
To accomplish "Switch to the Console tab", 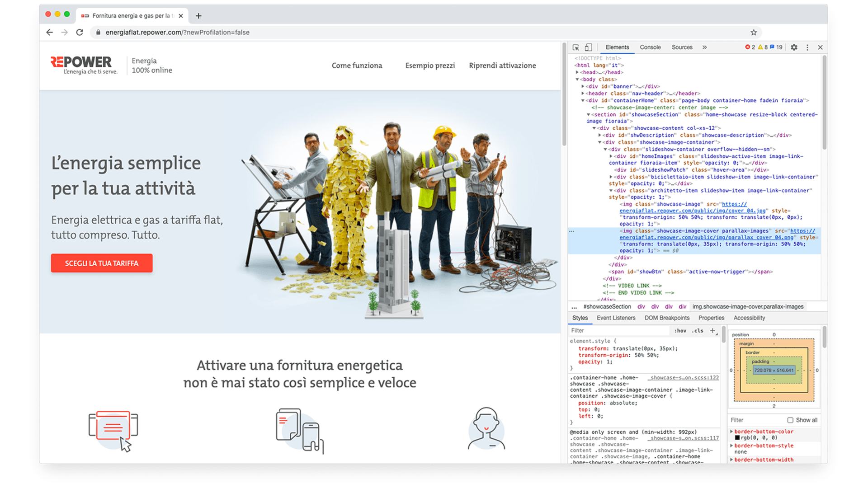I will [650, 47].
